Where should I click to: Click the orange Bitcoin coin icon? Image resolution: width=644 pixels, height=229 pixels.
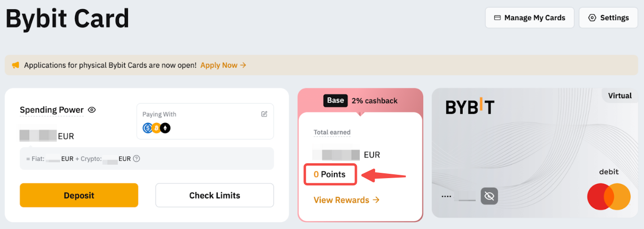coord(156,128)
